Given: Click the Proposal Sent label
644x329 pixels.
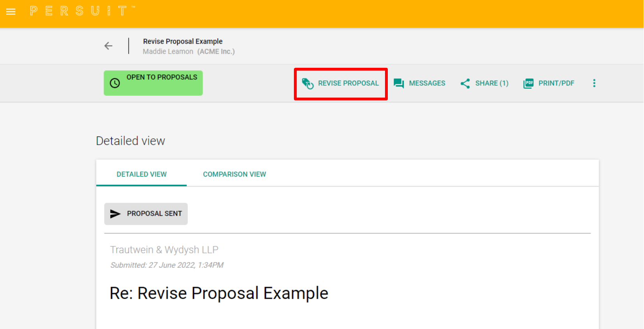Looking at the screenshot, I should point(154,214).
